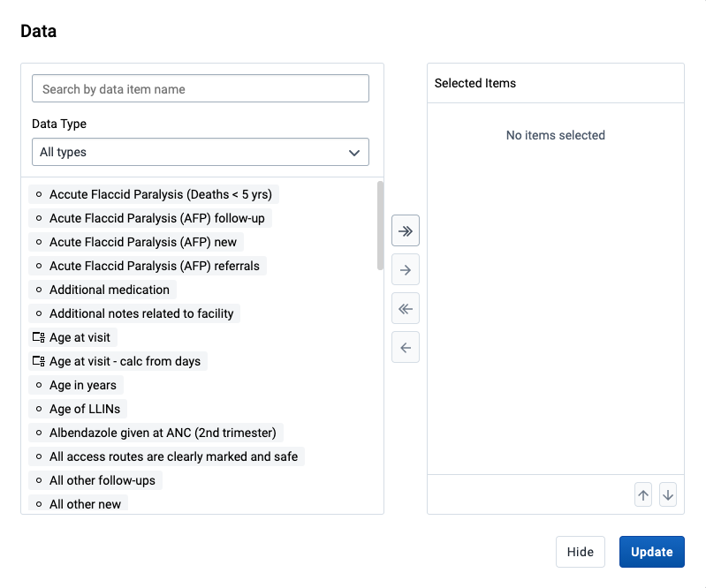706x588 pixels.
Task: Focus the Search by data item name field
Action: click(201, 88)
